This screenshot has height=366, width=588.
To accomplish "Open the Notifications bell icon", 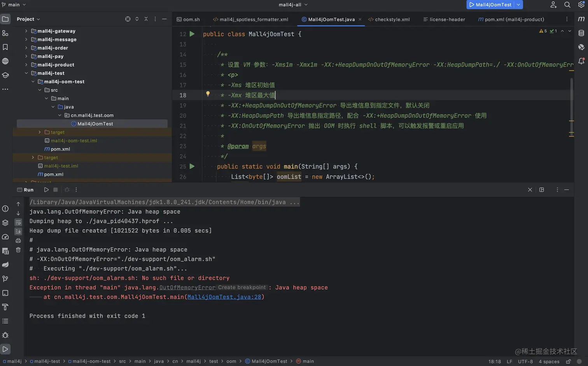I will 581,61.
